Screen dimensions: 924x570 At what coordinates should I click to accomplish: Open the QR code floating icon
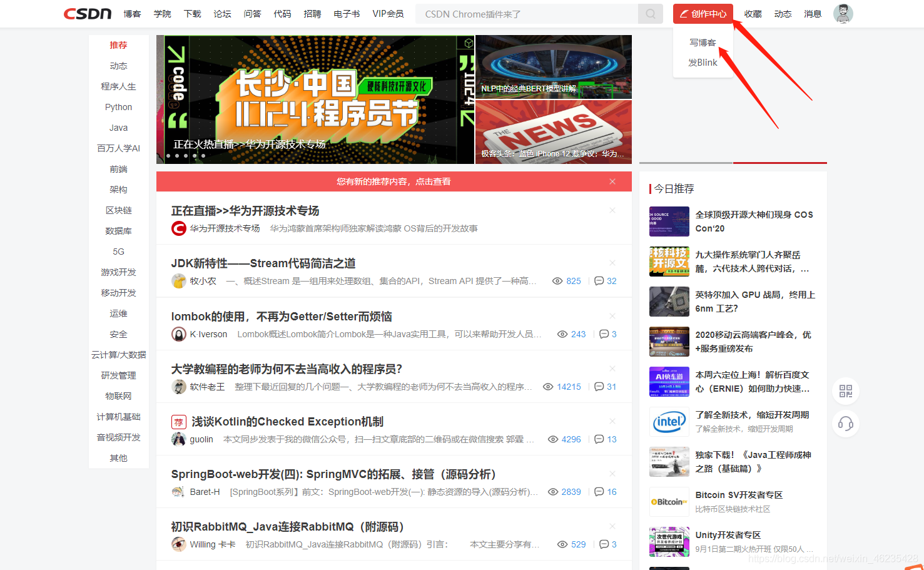point(846,392)
